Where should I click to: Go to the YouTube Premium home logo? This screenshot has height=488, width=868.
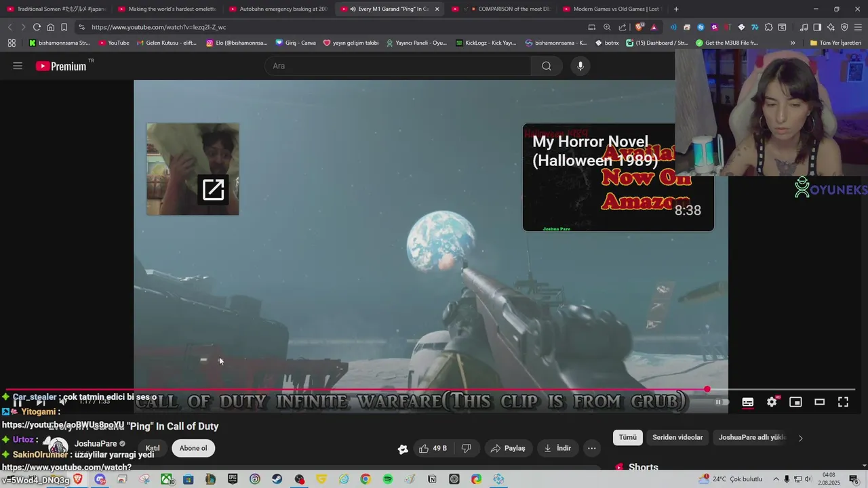tap(62, 66)
